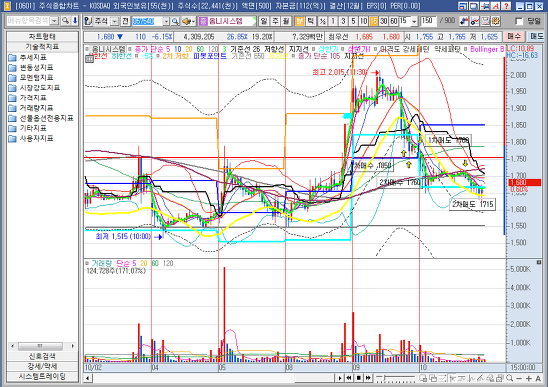Open the 신호검색 tab
This screenshot has width=548, height=387.
click(x=42, y=356)
